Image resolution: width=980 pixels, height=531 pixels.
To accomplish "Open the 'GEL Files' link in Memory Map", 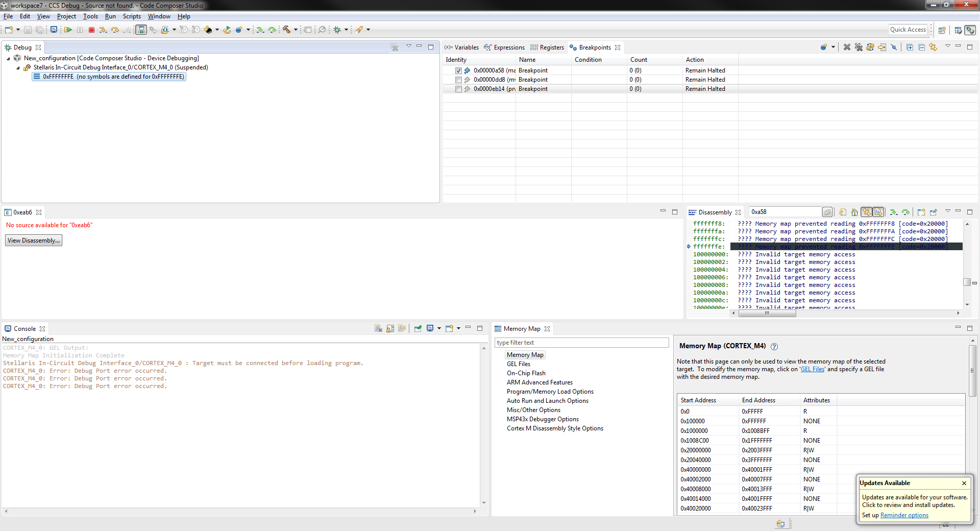I will [813, 369].
